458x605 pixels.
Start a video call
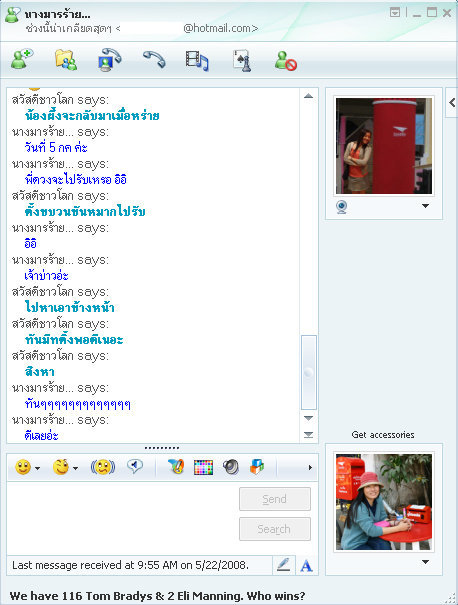(x=110, y=59)
